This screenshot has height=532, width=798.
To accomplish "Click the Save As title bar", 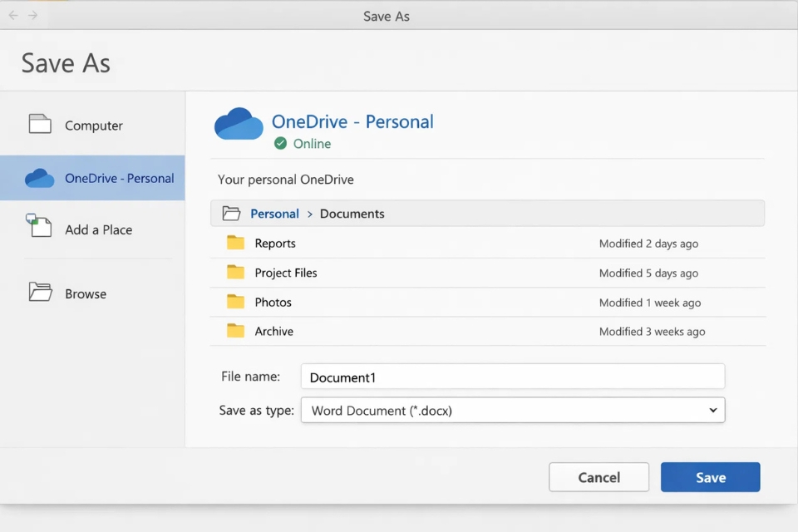I will [386, 15].
